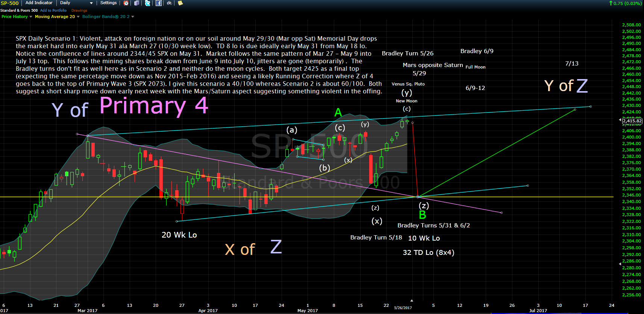Open the yellow sticky note icon
644x314 pixels.
[180, 3]
